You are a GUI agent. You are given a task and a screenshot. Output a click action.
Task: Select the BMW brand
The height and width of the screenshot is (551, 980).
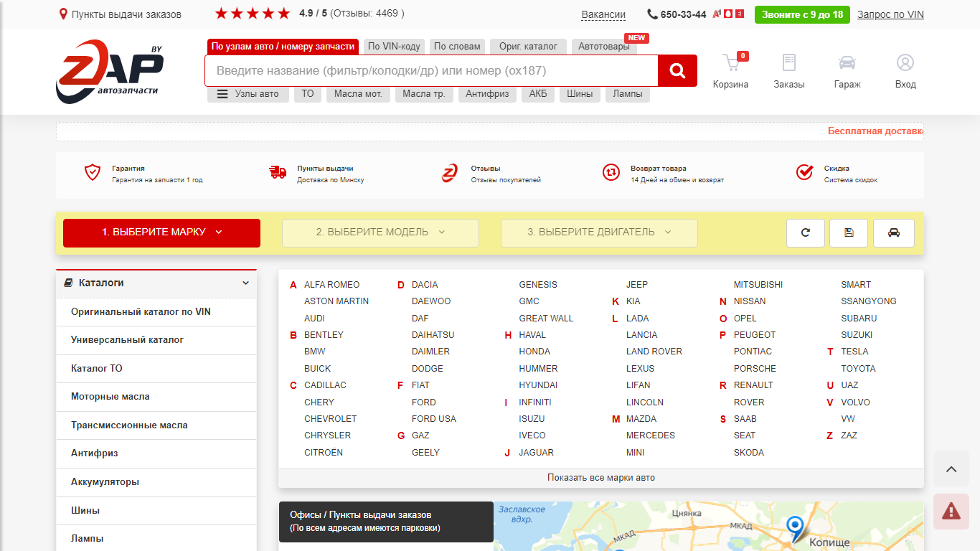pos(314,352)
